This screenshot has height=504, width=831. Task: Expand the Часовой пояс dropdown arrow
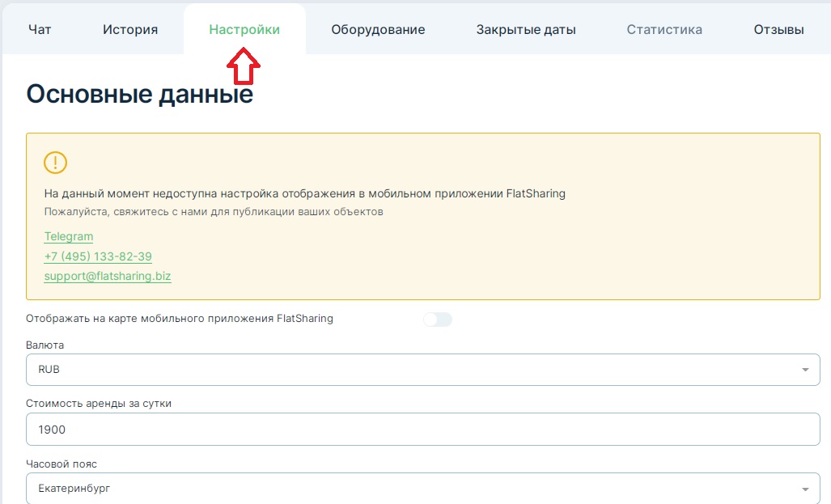click(804, 489)
